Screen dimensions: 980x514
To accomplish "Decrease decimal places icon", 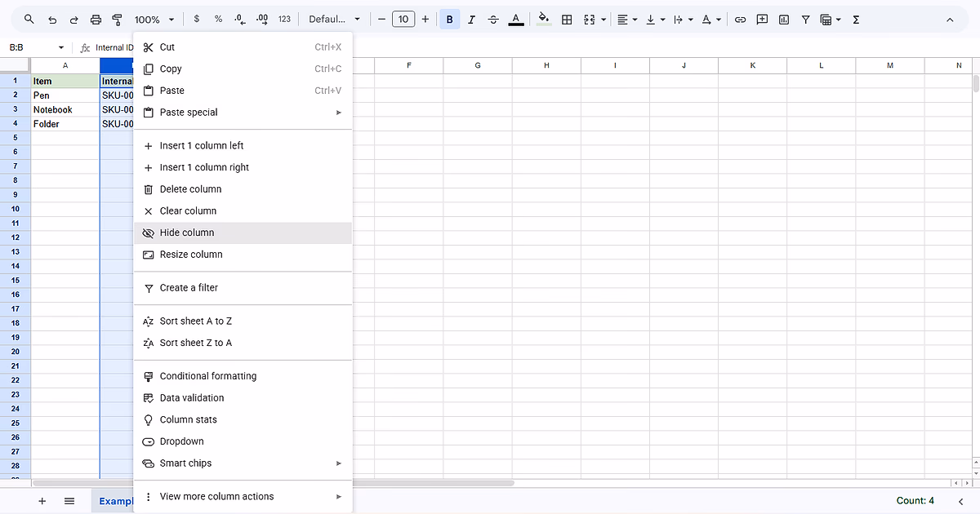I will [240, 19].
